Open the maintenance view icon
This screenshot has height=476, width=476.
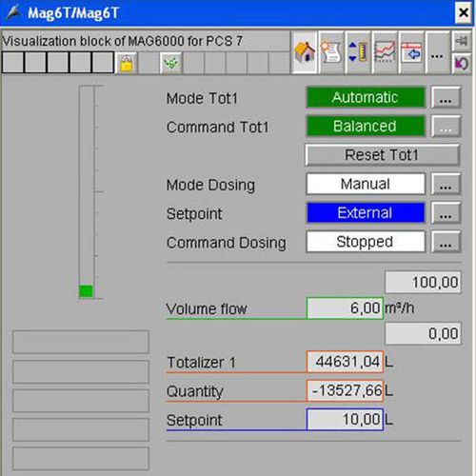coord(331,52)
